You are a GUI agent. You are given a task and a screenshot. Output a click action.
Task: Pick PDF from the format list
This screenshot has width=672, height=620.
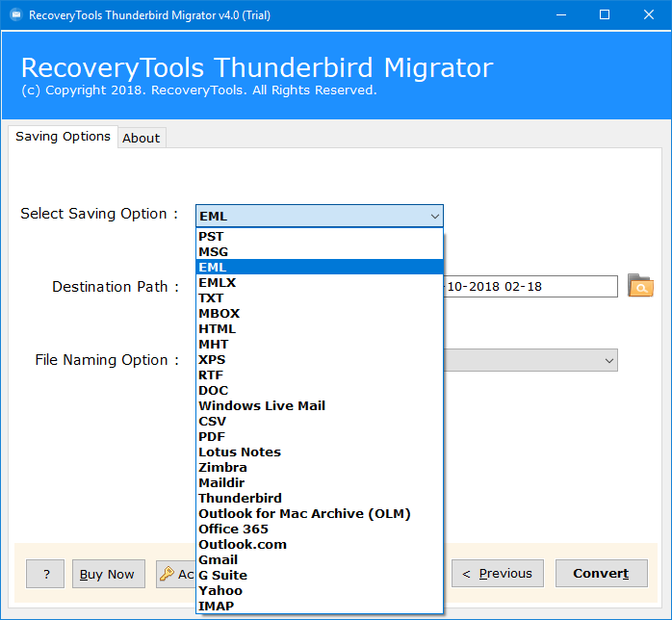(320, 437)
